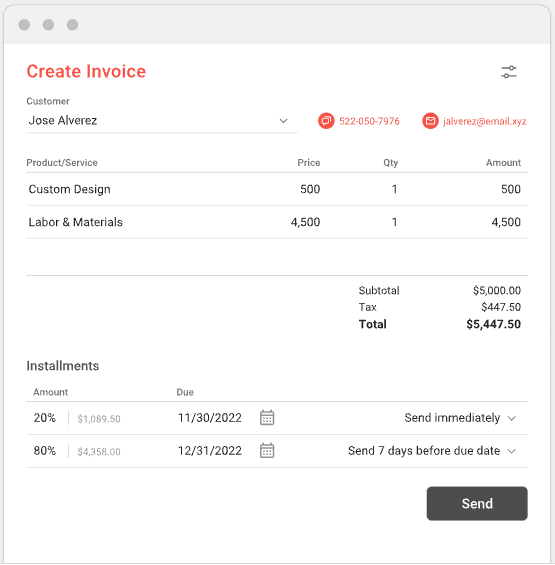
Task: Click the 4,500 price for Labor & Materials
Action: click(305, 222)
